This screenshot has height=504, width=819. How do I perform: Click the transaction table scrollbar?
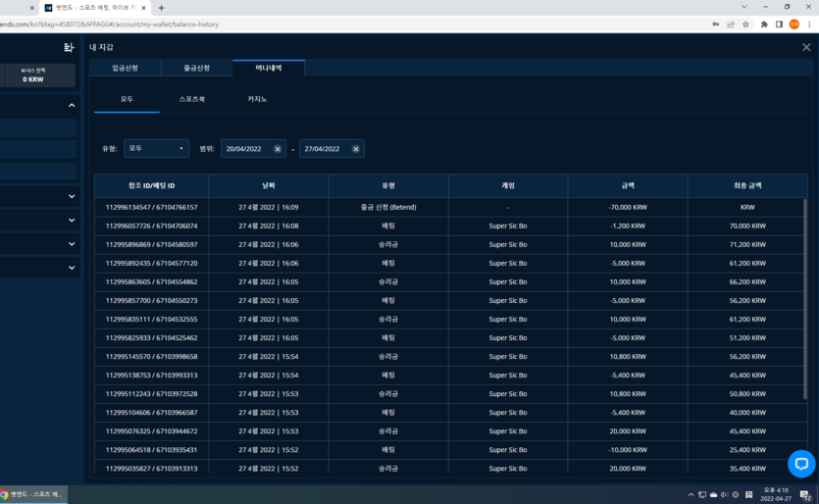805,299
